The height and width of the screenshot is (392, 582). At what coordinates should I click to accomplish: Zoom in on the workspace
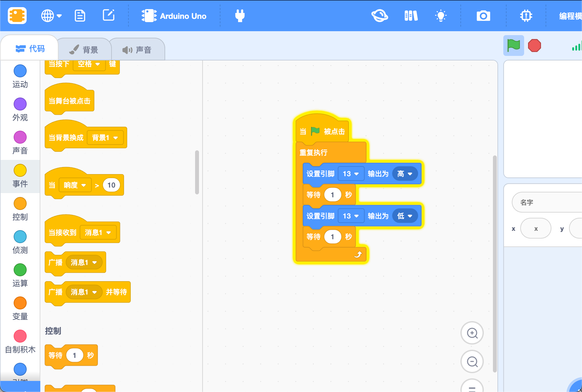coord(472,333)
